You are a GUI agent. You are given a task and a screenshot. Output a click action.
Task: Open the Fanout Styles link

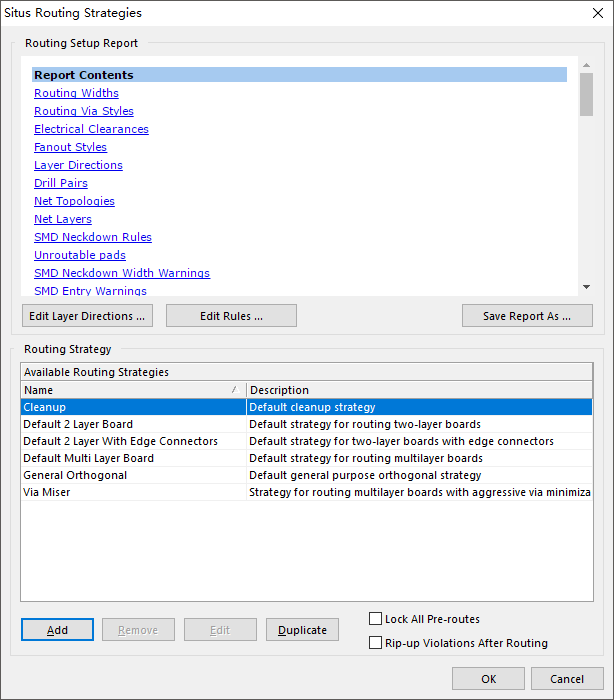[70, 147]
